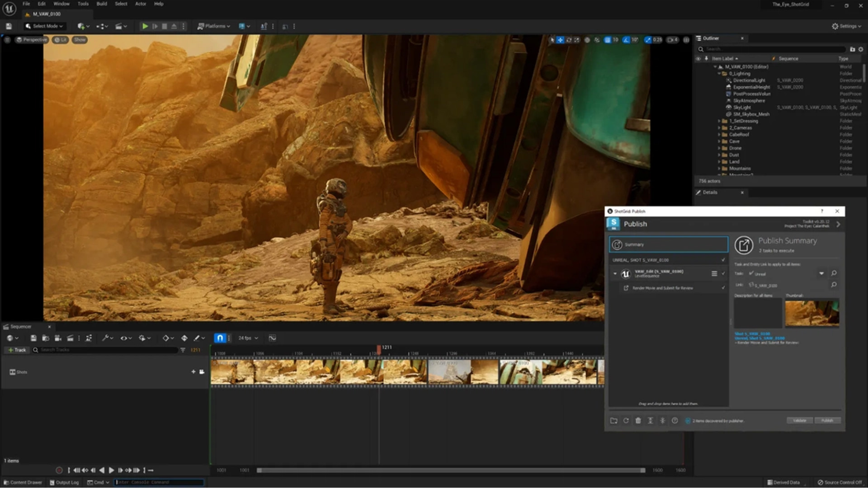Toggle the Lit viewport shading mode
868x488 pixels.
coord(60,40)
